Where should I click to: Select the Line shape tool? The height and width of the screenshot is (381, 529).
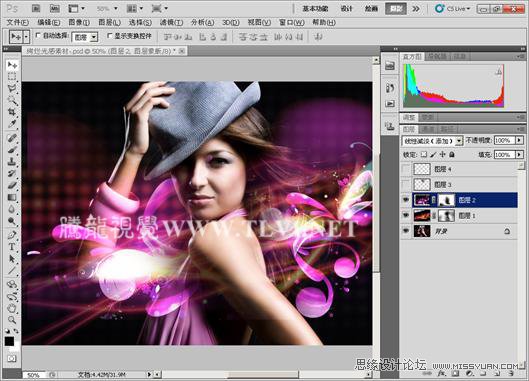pos(12,271)
